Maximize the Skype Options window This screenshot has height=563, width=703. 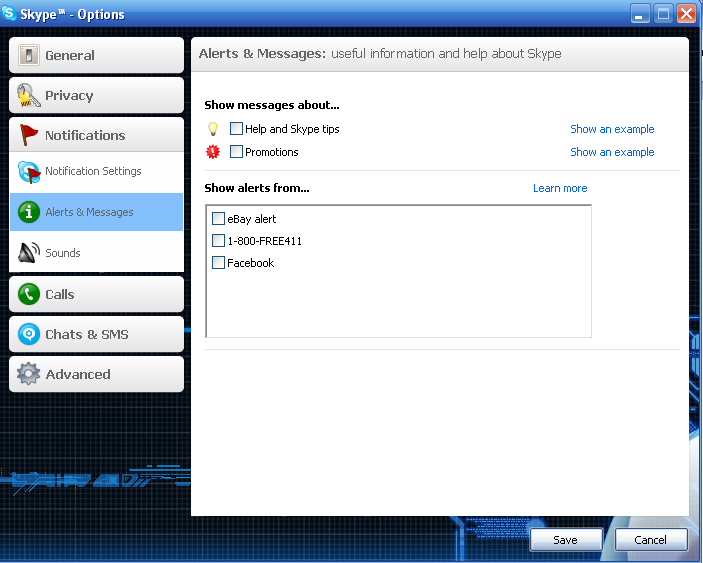coord(663,13)
